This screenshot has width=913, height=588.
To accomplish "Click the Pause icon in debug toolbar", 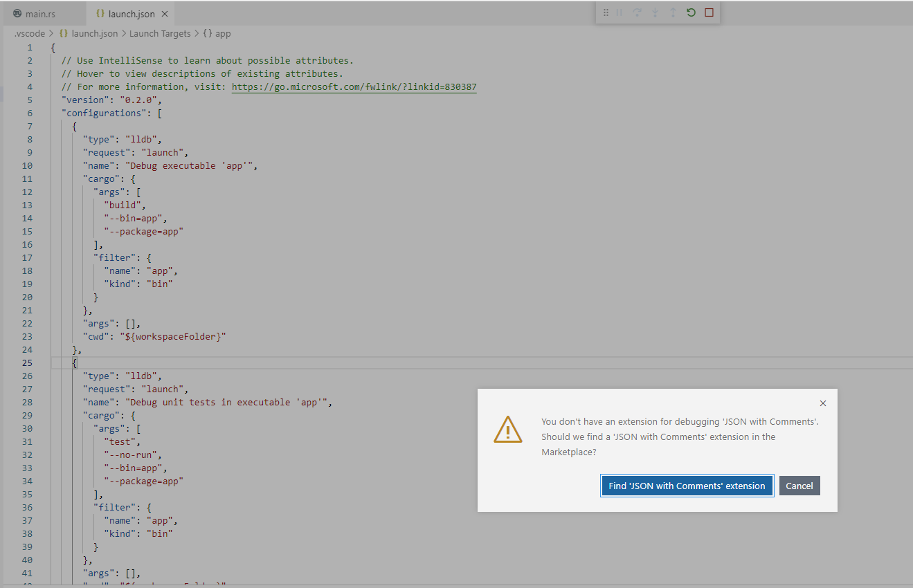I will (x=620, y=12).
